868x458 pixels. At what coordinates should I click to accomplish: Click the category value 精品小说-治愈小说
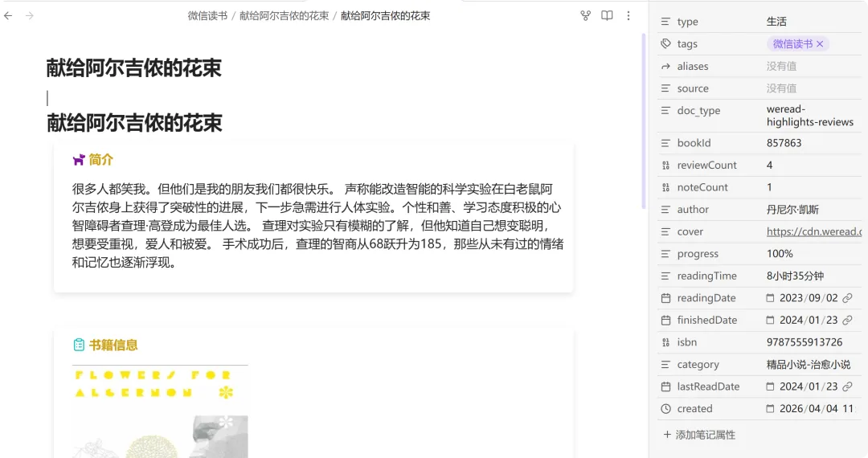tap(809, 365)
